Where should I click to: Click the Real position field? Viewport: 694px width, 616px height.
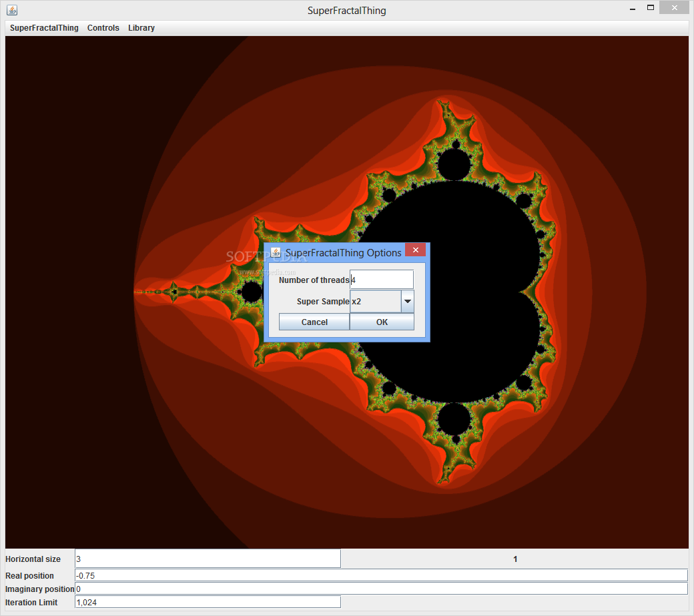point(381,575)
